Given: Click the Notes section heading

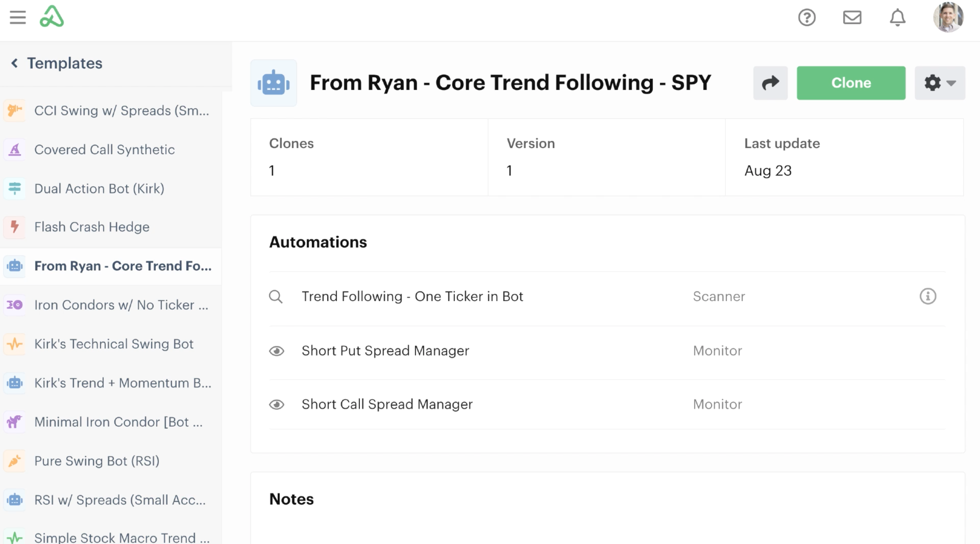Looking at the screenshot, I should point(291,499).
